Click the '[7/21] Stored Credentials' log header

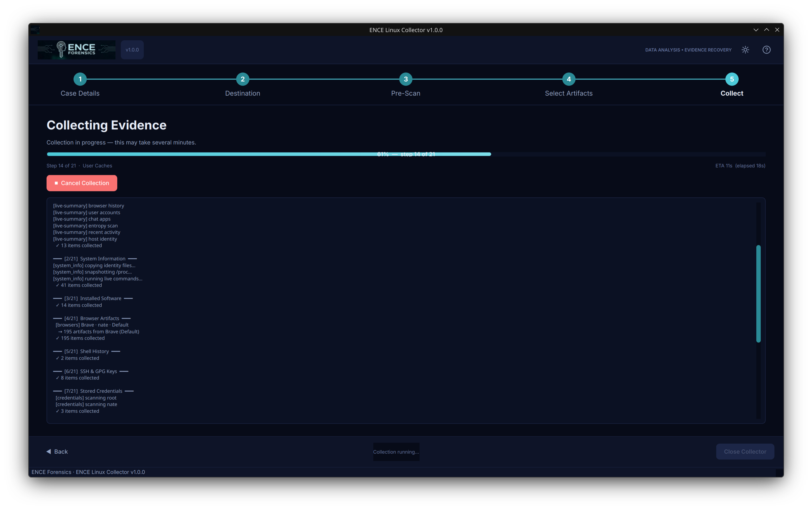coord(93,391)
